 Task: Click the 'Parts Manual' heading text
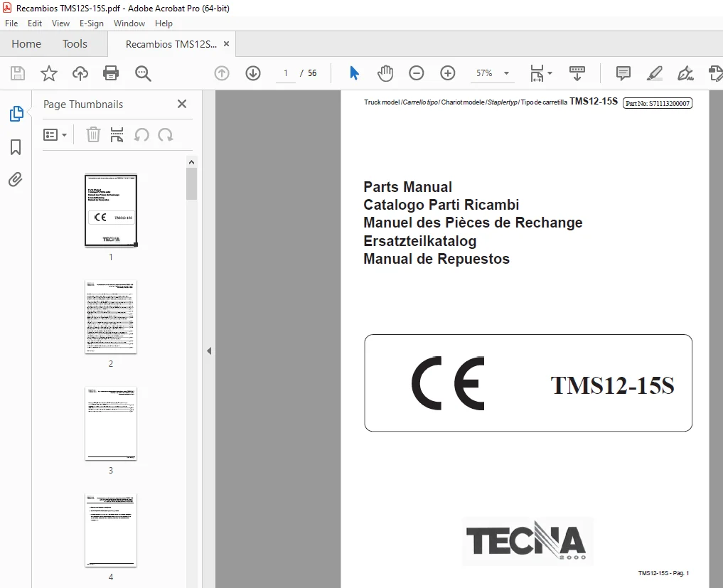407,187
